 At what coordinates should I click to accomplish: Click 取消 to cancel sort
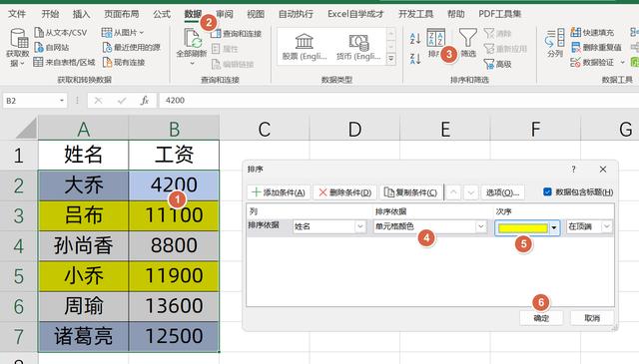pos(592,318)
